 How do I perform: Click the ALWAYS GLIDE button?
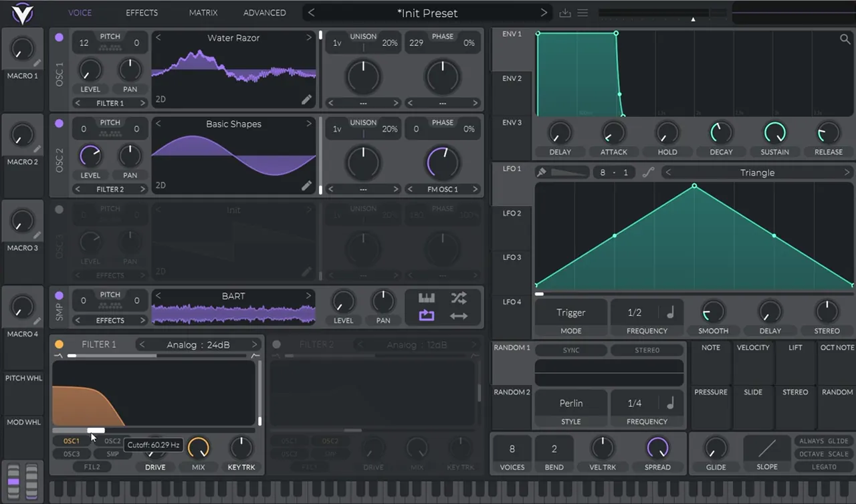[x=823, y=441]
